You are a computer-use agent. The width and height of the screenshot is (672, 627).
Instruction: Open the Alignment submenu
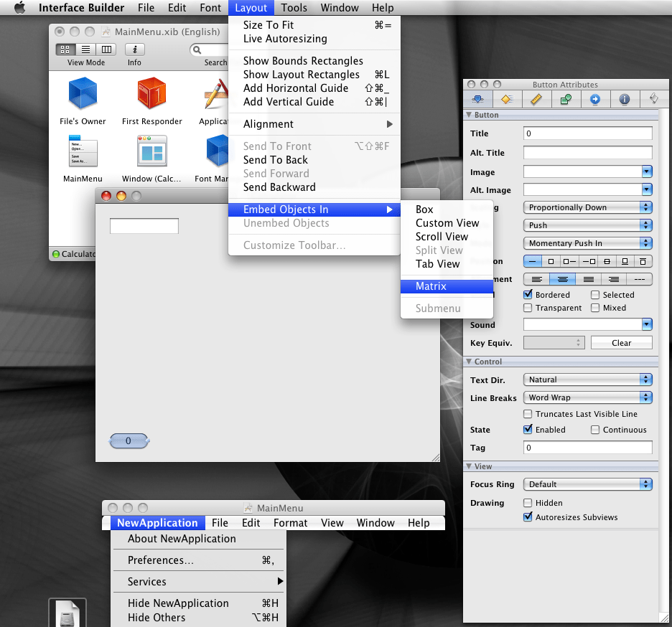click(314, 124)
